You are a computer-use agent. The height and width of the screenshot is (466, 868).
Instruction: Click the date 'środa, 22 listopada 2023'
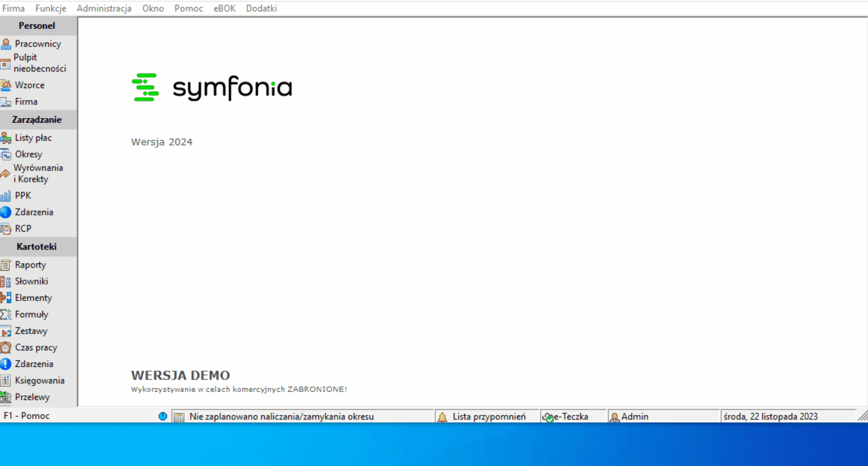[x=771, y=416]
